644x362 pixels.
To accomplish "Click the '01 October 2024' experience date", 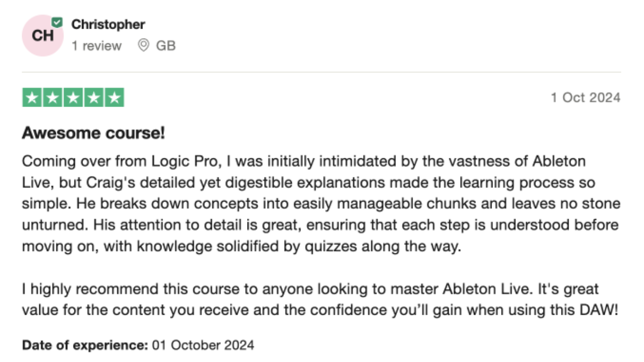I will point(203,345).
